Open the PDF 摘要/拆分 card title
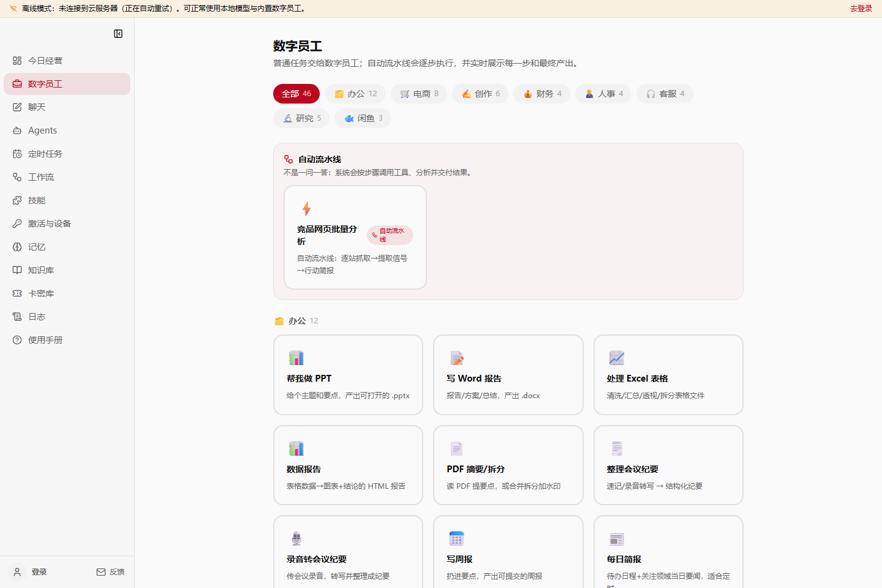 point(476,469)
